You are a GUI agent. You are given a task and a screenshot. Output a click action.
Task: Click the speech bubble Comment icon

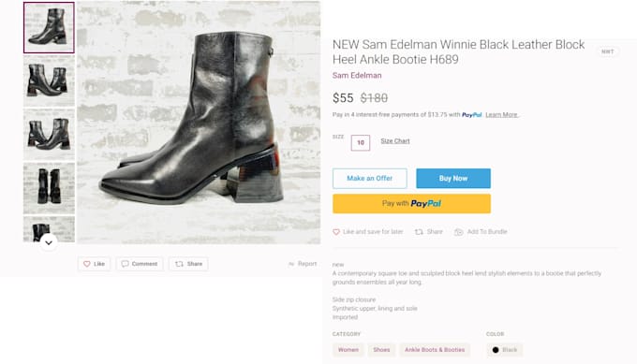126,264
